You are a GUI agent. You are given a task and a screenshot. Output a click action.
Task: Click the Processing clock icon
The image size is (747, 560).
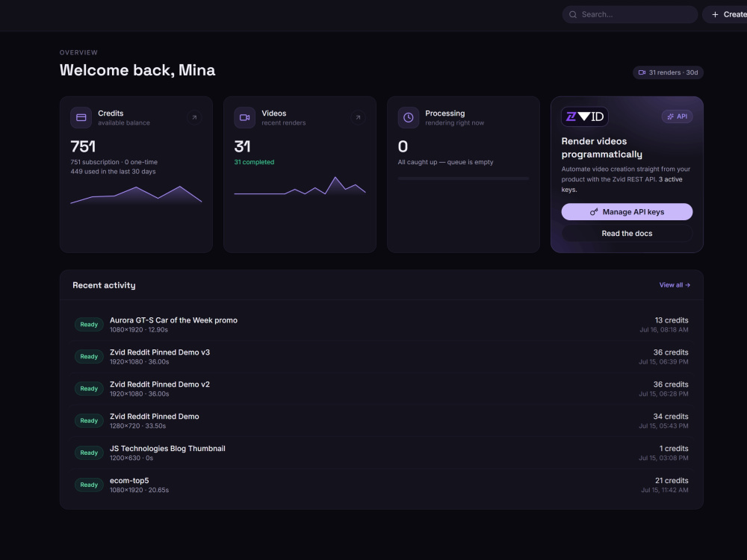(x=409, y=118)
